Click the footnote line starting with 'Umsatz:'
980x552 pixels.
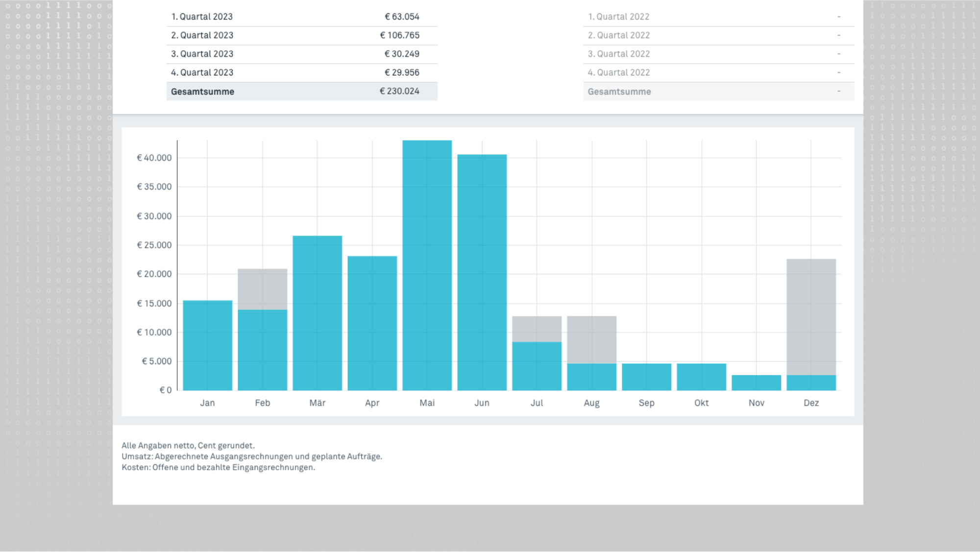[252, 456]
